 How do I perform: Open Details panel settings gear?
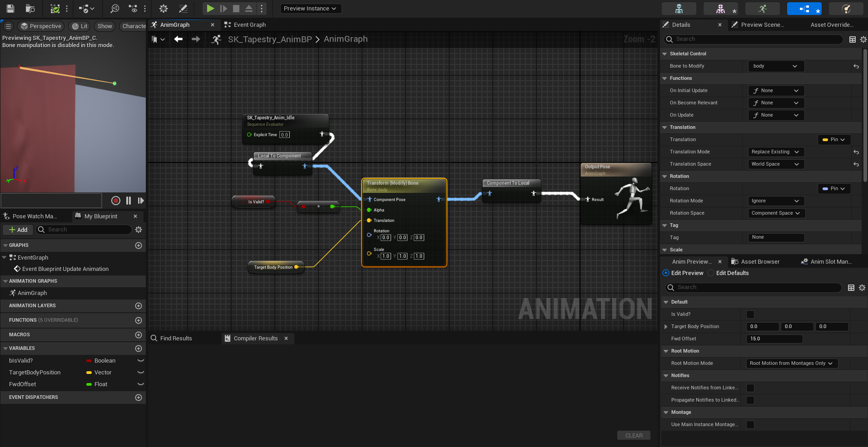[863, 39]
